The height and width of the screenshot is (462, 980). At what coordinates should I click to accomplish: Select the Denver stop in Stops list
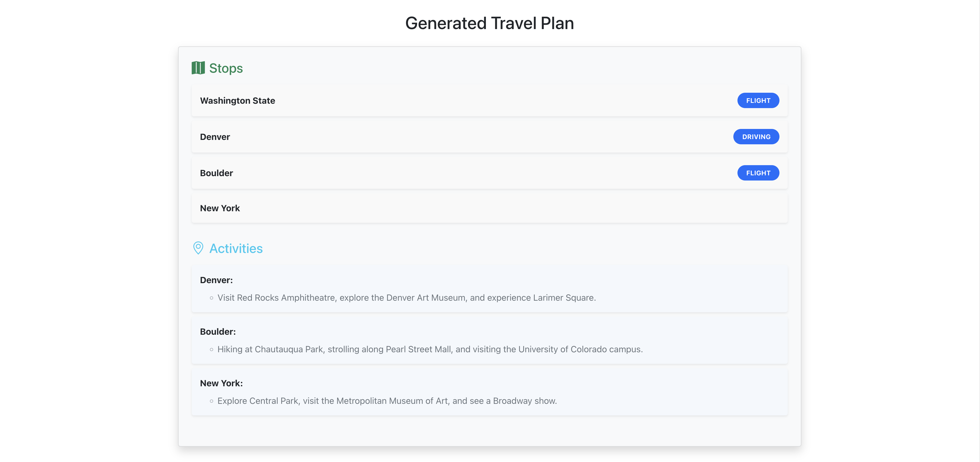point(215,137)
